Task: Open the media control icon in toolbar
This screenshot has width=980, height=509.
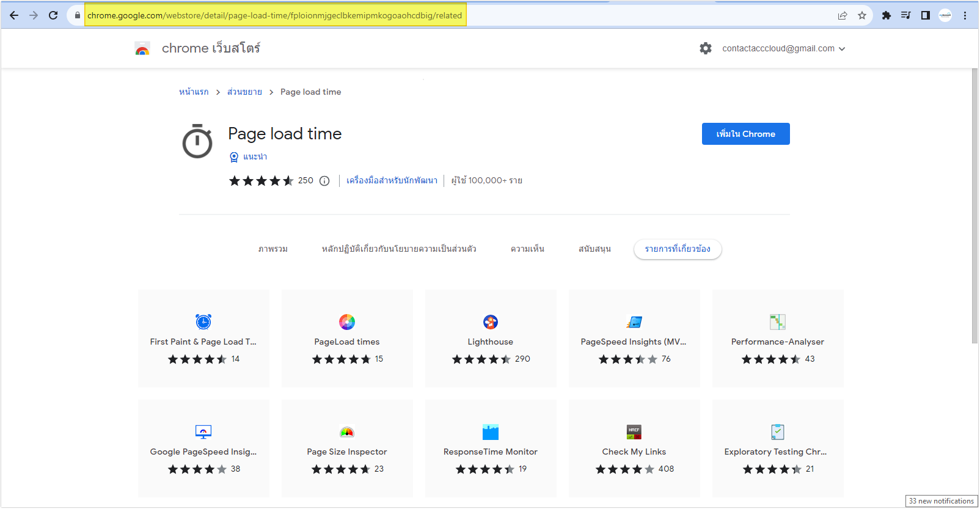Action: tap(906, 15)
